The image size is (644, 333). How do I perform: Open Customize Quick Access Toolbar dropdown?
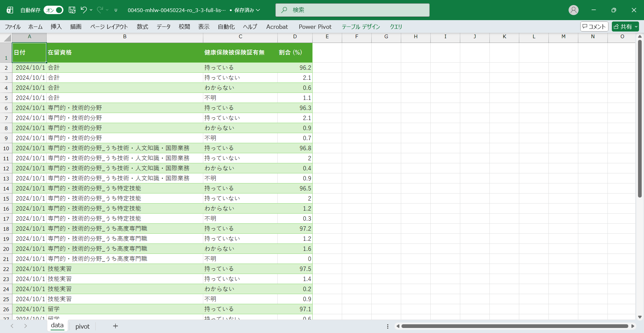point(116,10)
